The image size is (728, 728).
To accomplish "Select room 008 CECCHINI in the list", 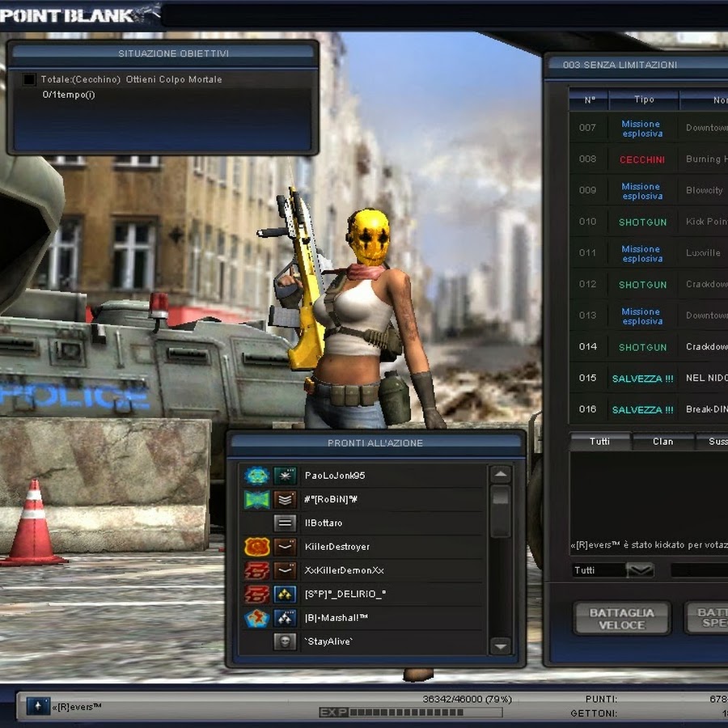I will pos(642,159).
